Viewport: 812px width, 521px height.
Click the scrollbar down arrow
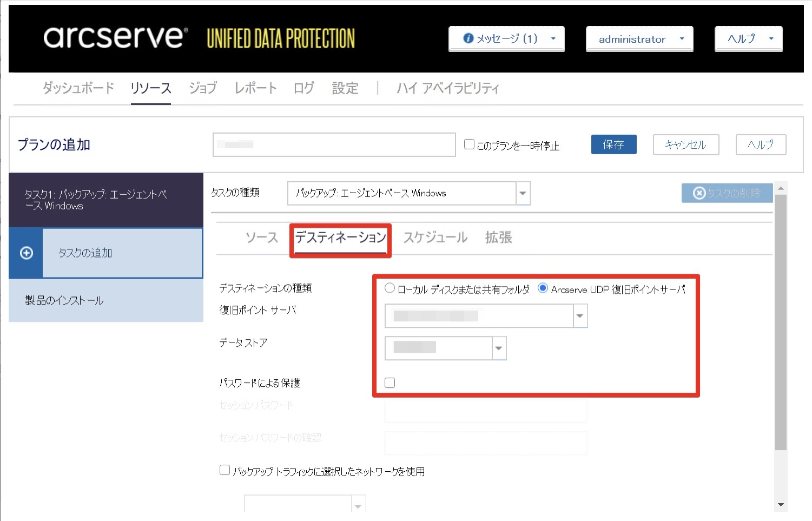click(781, 505)
